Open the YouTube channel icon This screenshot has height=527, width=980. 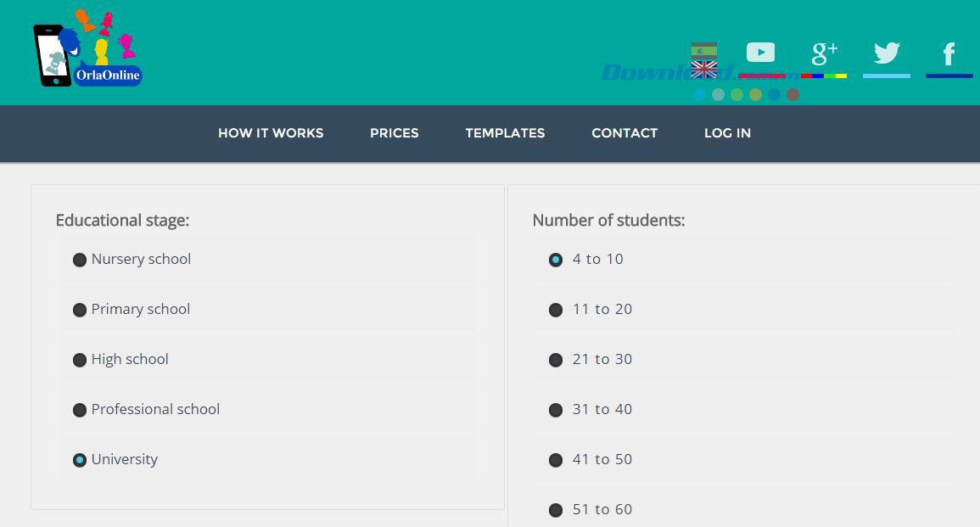760,53
